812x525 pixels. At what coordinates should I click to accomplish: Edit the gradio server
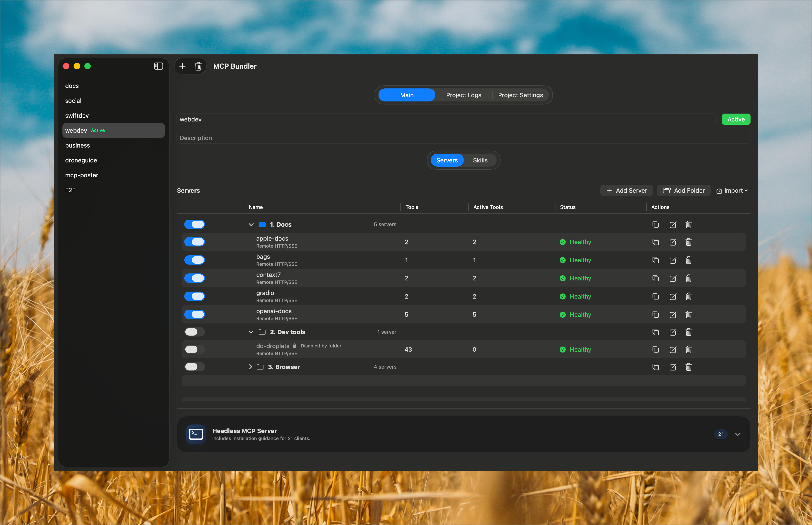[x=673, y=296]
